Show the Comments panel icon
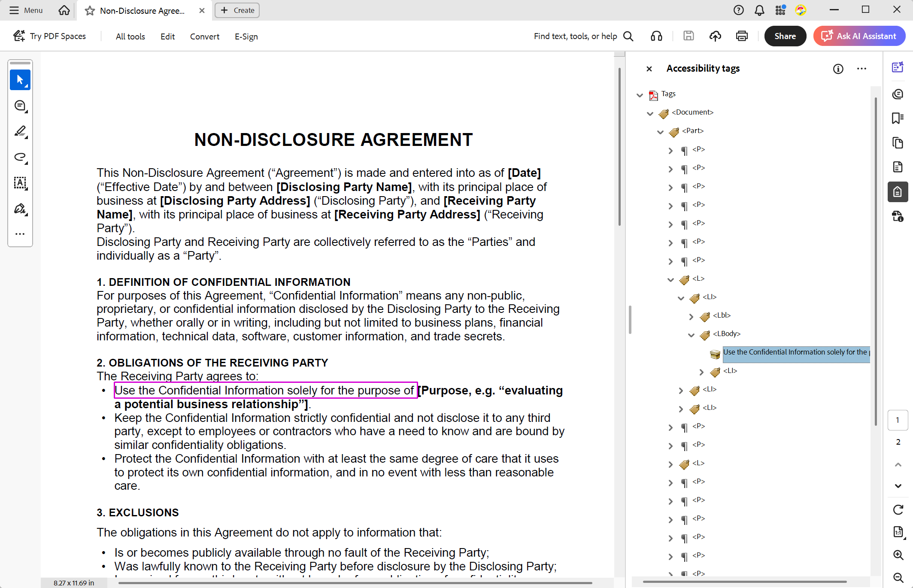The width and height of the screenshot is (913, 588). (898, 94)
